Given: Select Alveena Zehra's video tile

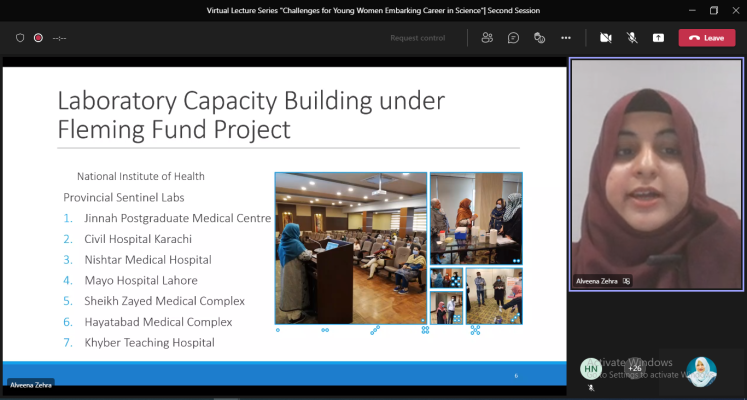Looking at the screenshot, I should click(x=656, y=170).
